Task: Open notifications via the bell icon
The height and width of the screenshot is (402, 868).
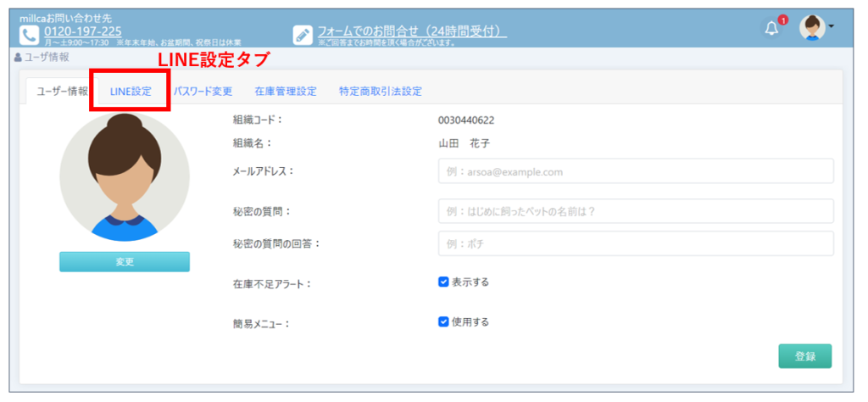Action: [771, 28]
